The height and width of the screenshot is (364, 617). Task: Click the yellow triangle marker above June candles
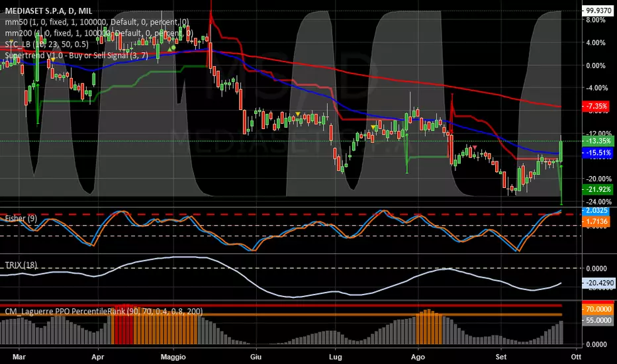[x=298, y=114]
